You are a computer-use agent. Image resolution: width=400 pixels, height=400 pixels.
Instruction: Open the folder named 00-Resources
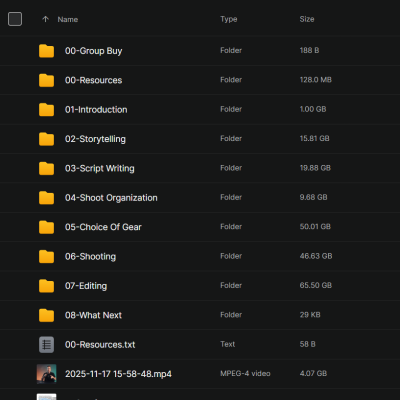coord(94,80)
